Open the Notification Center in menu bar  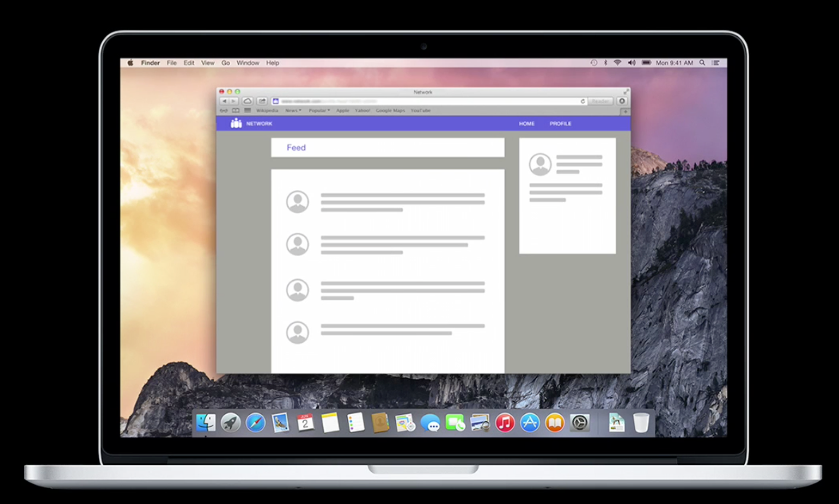[716, 63]
